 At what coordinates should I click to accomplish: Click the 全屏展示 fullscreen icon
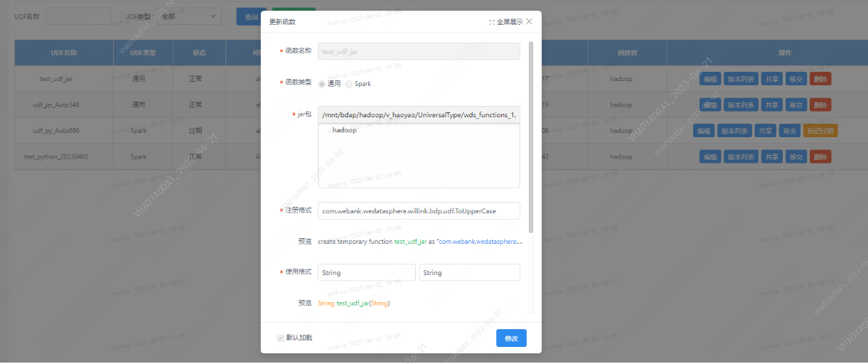point(492,22)
